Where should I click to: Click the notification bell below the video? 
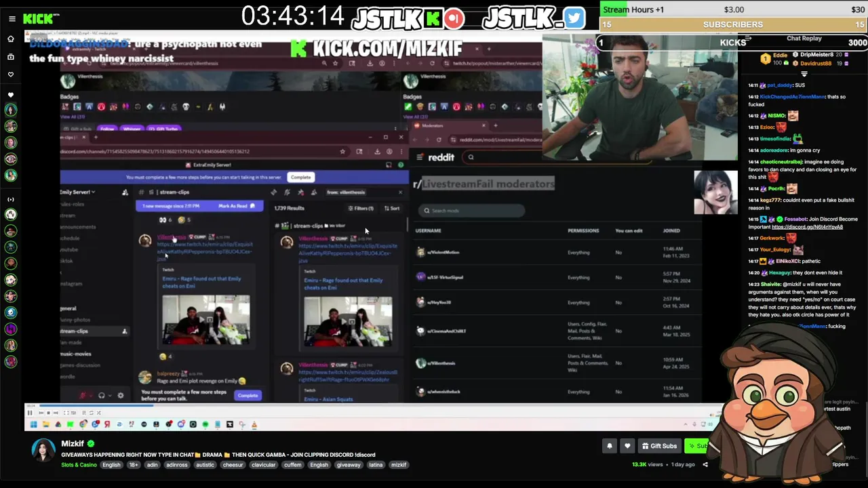[x=609, y=446]
